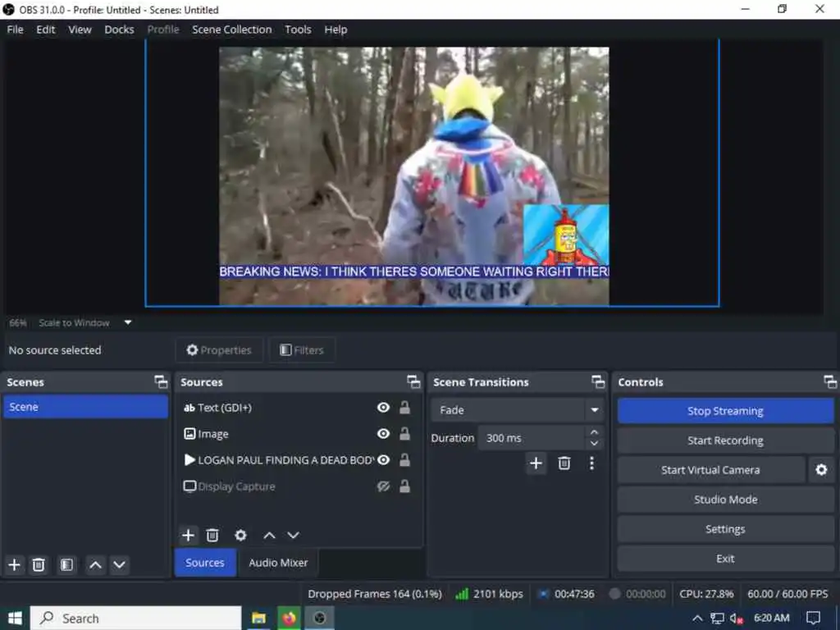Add a new scene with plus icon

click(15, 564)
